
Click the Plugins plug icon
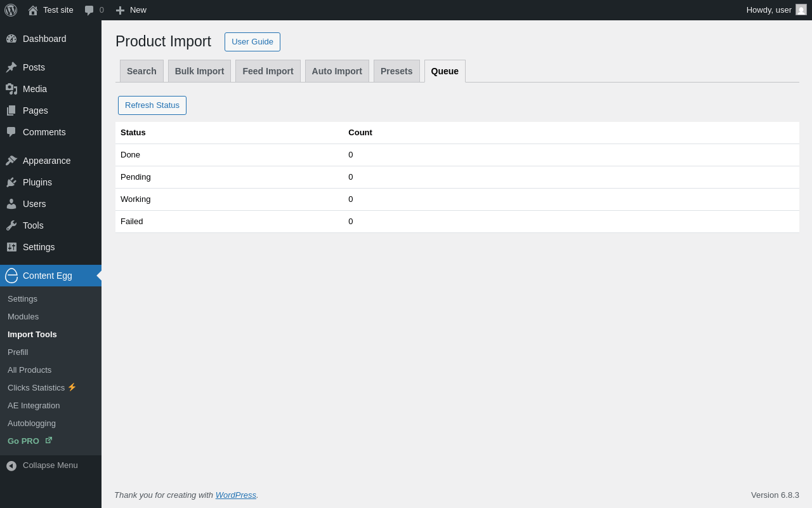tap(11, 182)
